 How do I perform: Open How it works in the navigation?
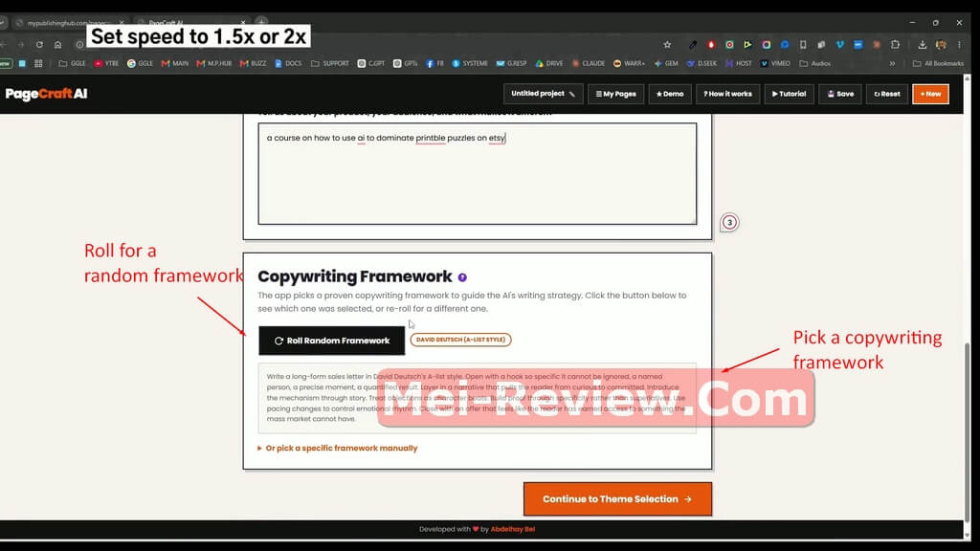coord(727,94)
